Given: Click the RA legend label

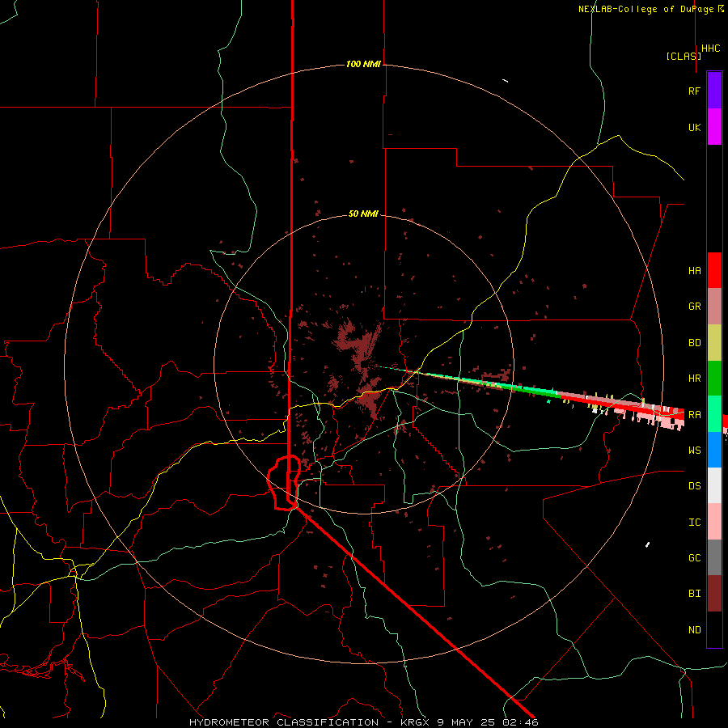Looking at the screenshot, I should pyautogui.click(x=694, y=414).
